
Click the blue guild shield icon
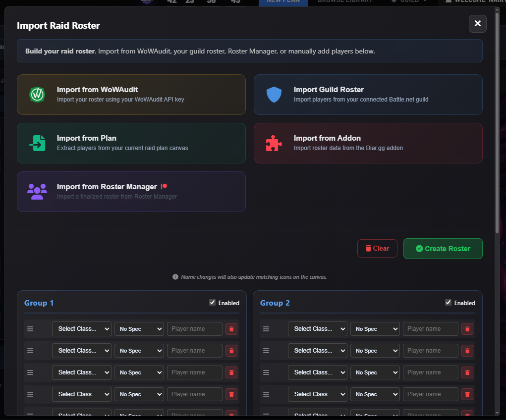(274, 95)
